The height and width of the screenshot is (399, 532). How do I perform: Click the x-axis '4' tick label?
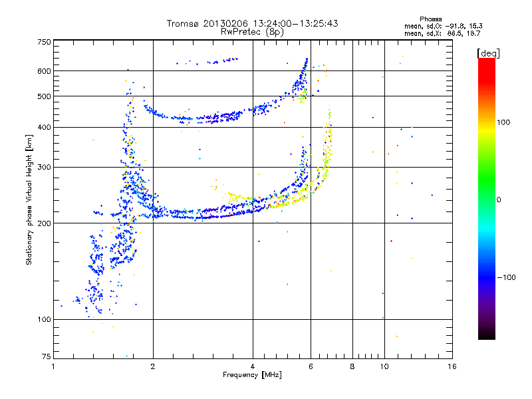[253, 366]
